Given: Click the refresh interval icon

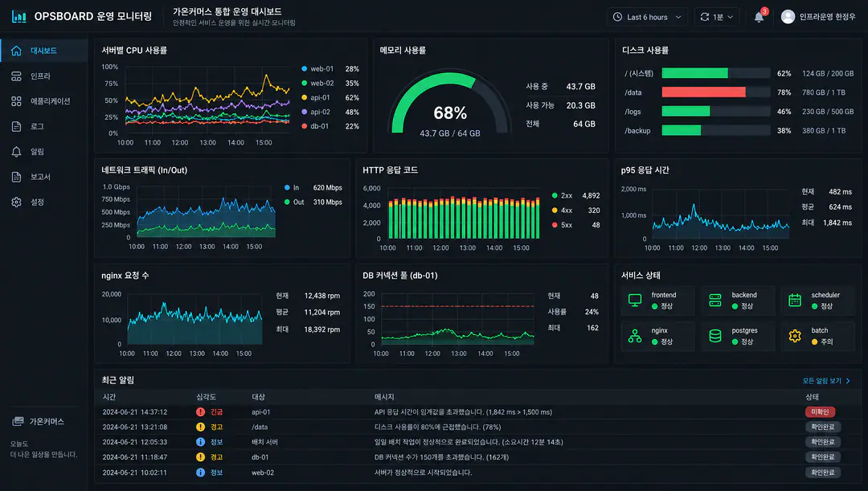Looking at the screenshot, I should [704, 17].
